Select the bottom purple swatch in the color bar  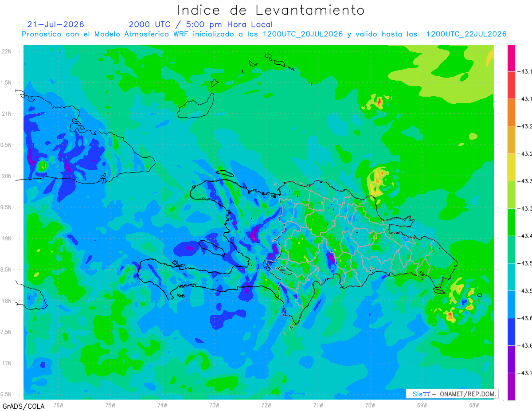(511, 387)
